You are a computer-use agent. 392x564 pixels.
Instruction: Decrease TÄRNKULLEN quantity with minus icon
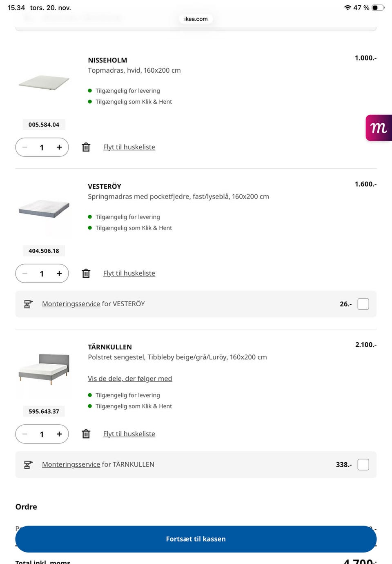point(25,434)
